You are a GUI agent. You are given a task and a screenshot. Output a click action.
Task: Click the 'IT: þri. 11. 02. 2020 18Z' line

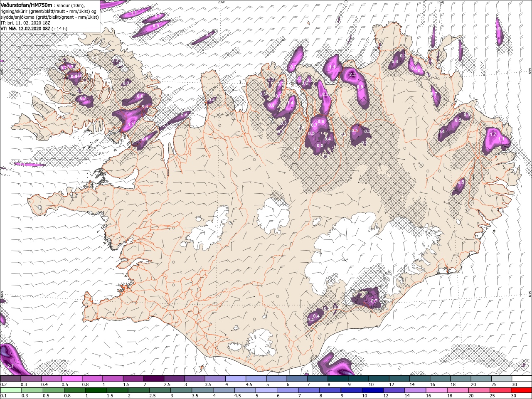coord(25,23)
